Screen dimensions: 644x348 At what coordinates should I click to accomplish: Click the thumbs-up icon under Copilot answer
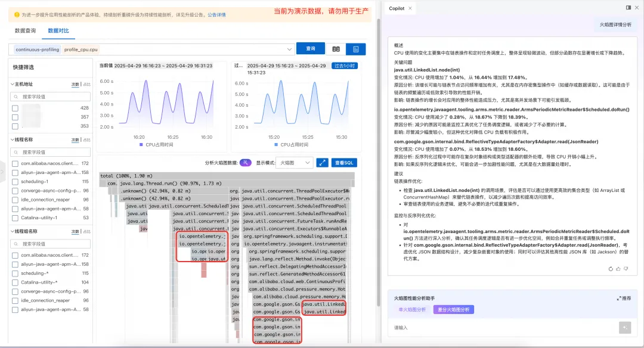pos(618,269)
